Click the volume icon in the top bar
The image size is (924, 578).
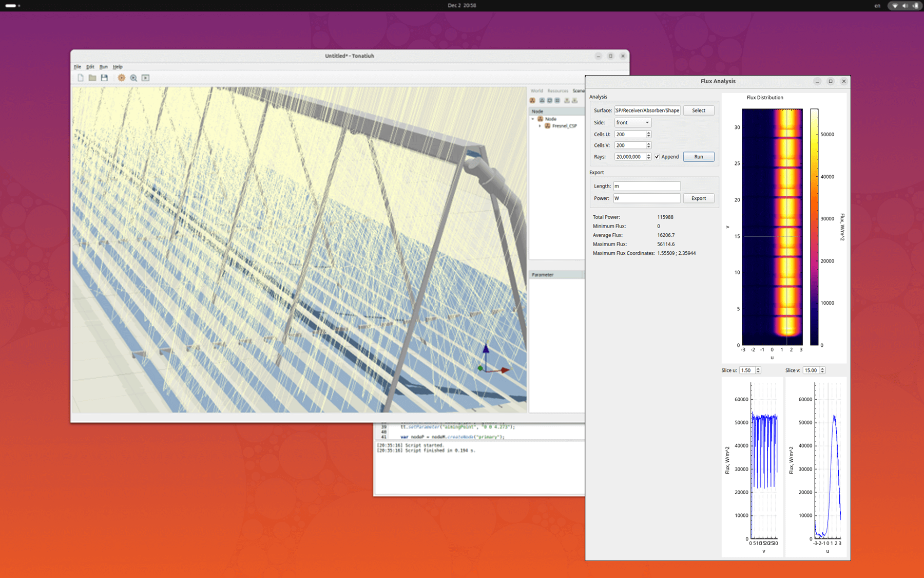(905, 6)
